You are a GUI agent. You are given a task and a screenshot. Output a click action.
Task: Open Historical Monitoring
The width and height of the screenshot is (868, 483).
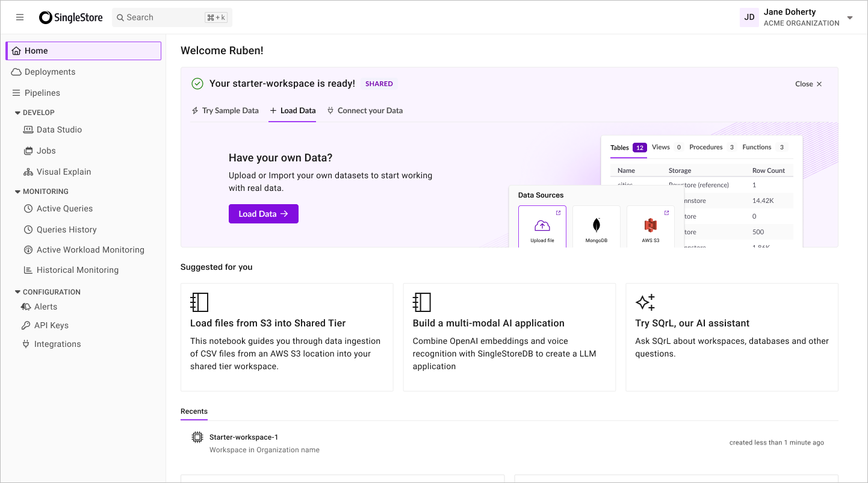[x=77, y=270]
